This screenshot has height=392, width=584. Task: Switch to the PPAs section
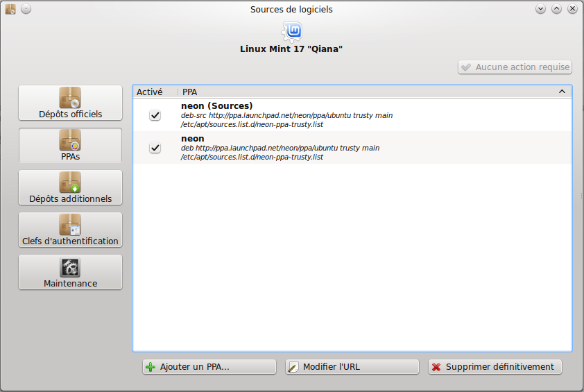point(70,145)
